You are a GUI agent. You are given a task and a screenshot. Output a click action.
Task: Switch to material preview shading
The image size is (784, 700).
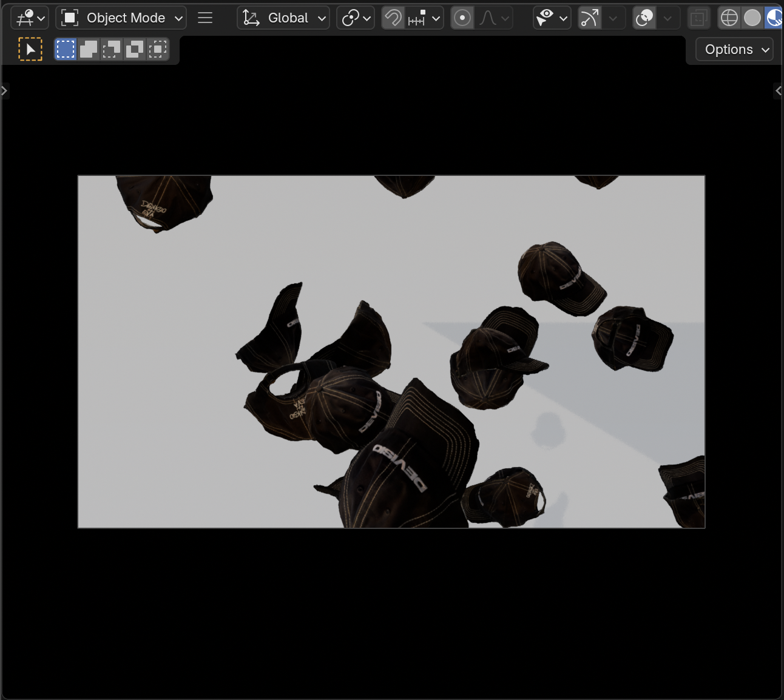774,18
